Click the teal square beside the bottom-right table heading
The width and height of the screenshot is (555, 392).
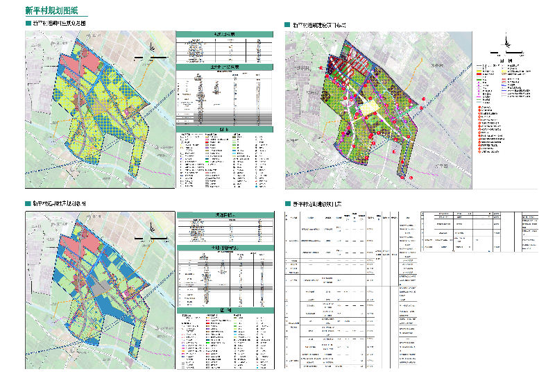click(x=287, y=204)
